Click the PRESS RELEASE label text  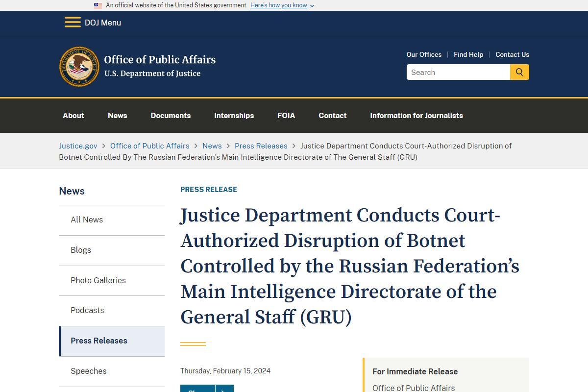(209, 190)
